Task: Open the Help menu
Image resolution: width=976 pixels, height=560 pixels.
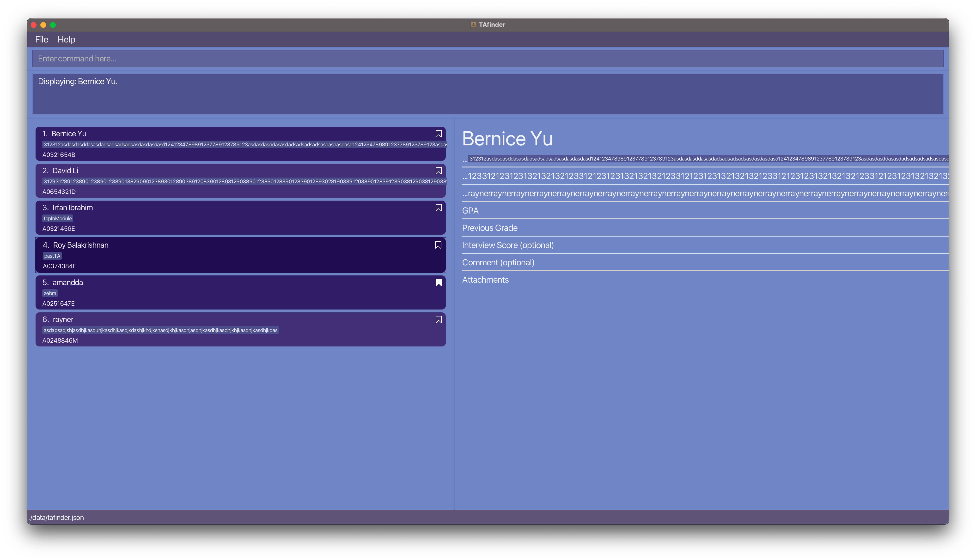Action: click(x=66, y=40)
